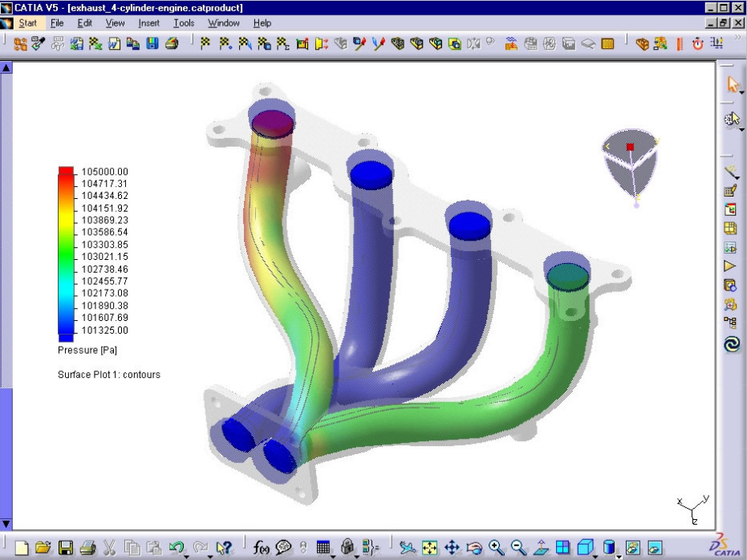Click the Select arrow tool in right toolbar

pos(733,85)
